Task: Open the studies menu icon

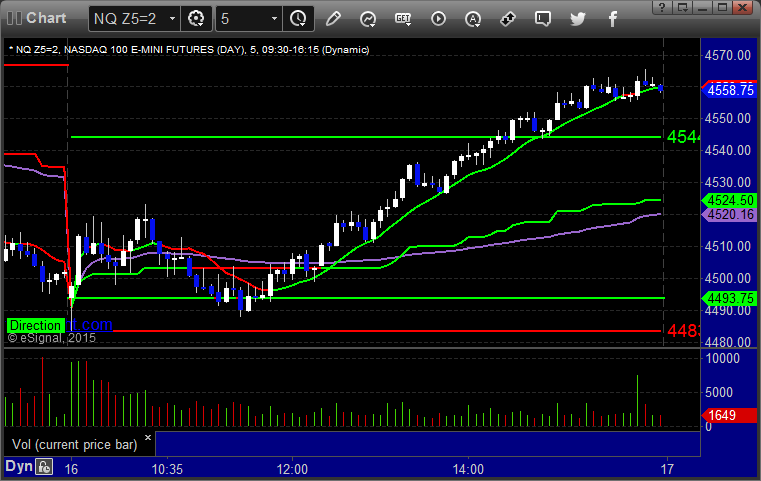Action: point(368,19)
